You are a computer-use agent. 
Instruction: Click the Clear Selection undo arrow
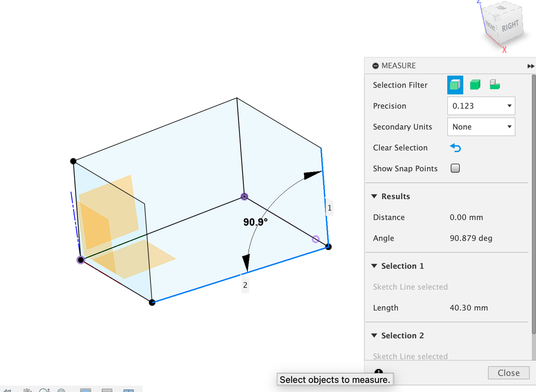[x=455, y=148]
